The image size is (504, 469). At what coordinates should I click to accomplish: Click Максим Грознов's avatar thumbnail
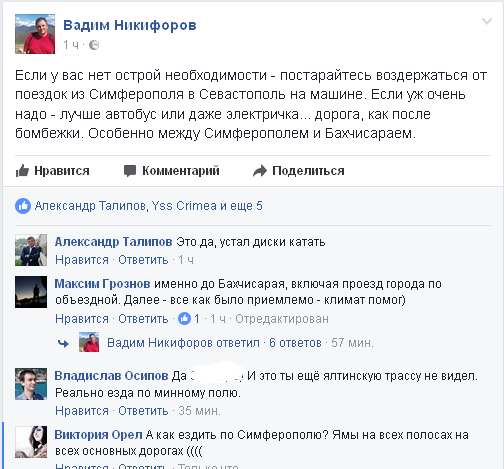(31, 292)
